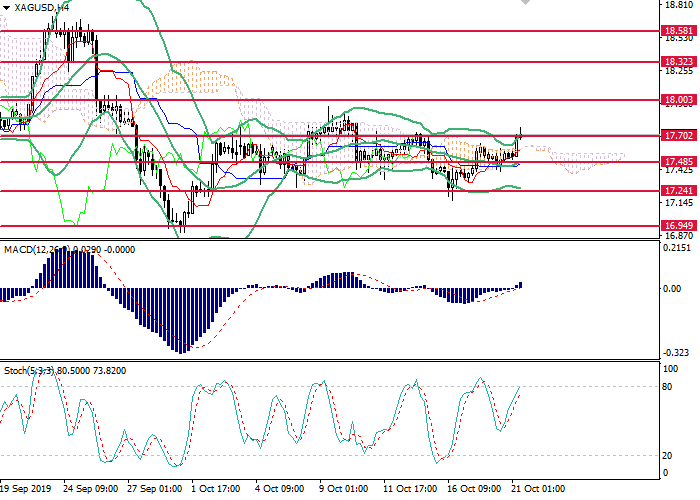Click the -0.323 value on MACD scale

pos(677,353)
